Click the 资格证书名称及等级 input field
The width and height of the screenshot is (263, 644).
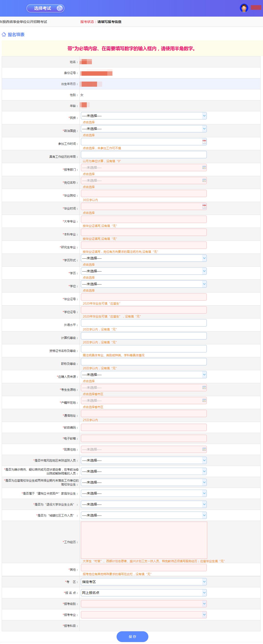coord(144,349)
